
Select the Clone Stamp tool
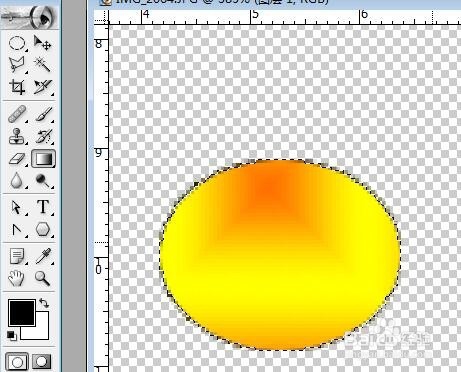point(17,136)
